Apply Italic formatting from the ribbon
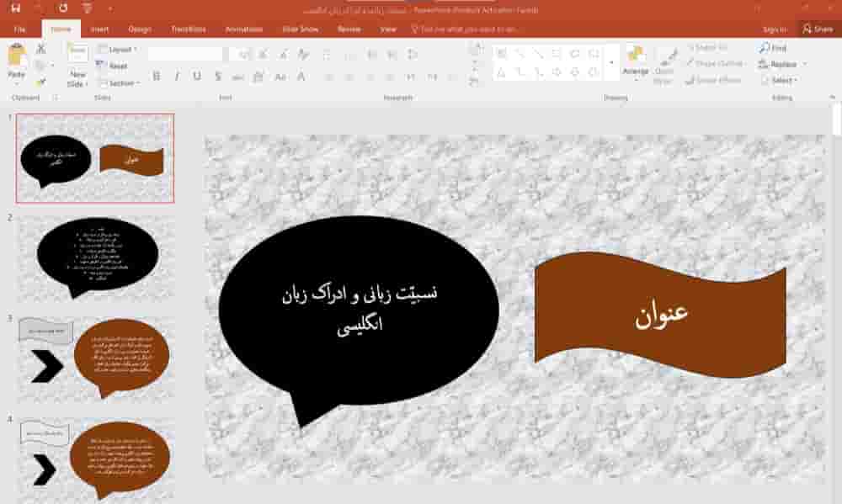This screenshot has width=842, height=504. click(176, 76)
